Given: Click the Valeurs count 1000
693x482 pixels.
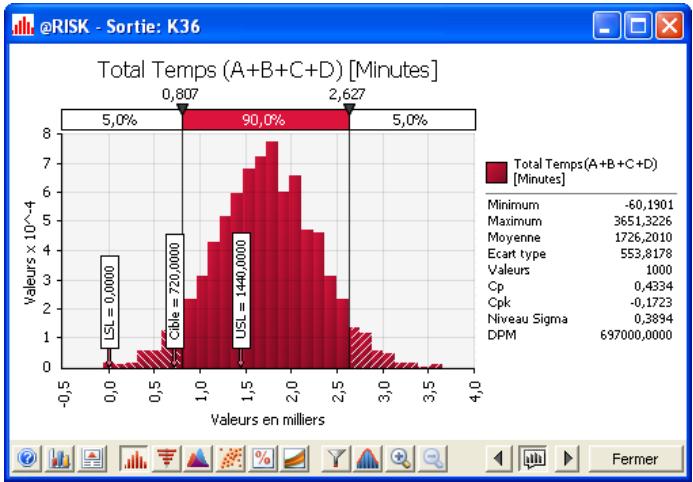Looking at the screenshot, I should coord(659,270).
